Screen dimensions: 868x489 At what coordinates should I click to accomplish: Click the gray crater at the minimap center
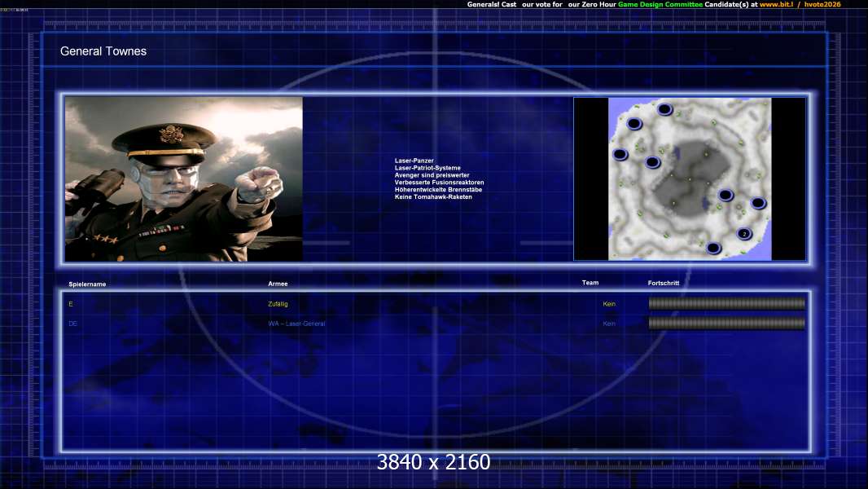pos(690,178)
